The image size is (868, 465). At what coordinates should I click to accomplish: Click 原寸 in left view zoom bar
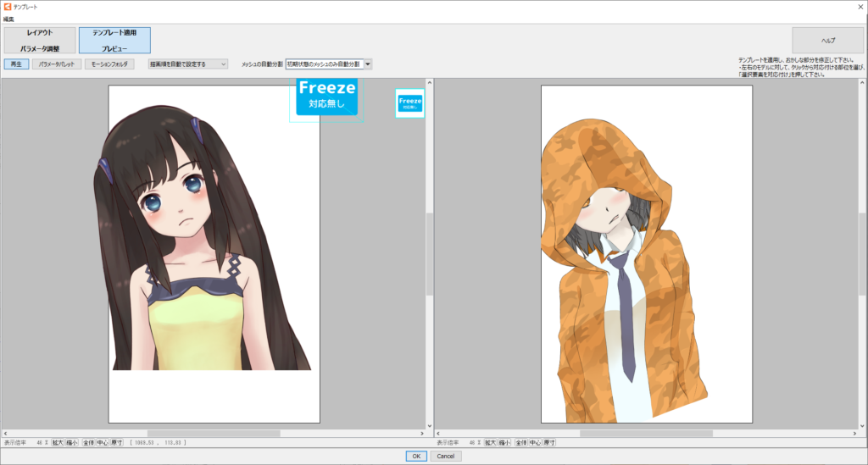pos(116,442)
